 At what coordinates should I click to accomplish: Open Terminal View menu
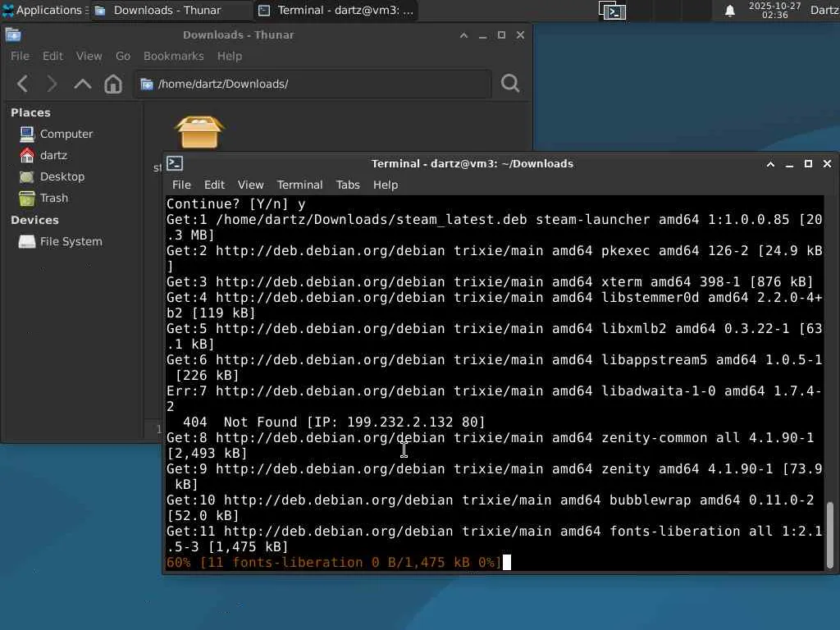[251, 185]
